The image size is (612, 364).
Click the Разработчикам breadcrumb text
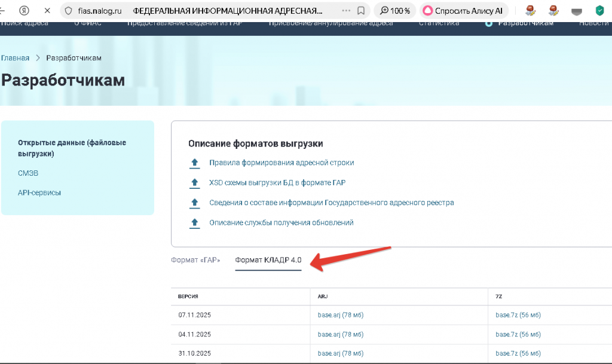click(74, 58)
